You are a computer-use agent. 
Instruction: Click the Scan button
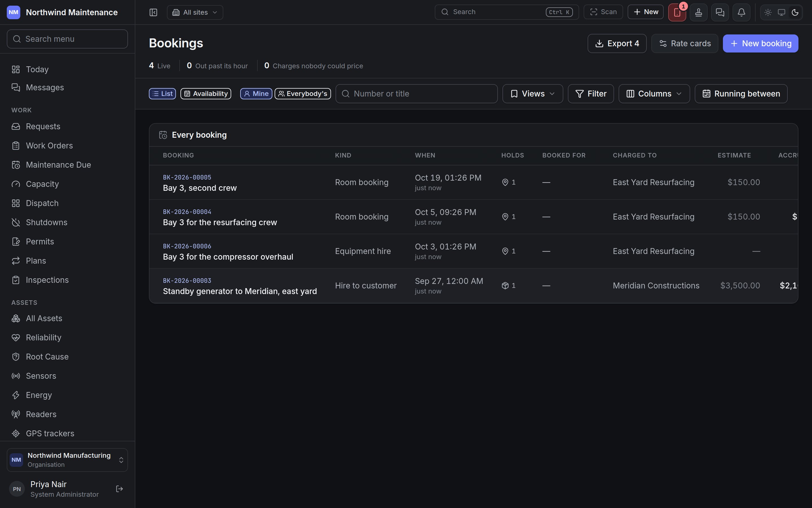coord(603,12)
